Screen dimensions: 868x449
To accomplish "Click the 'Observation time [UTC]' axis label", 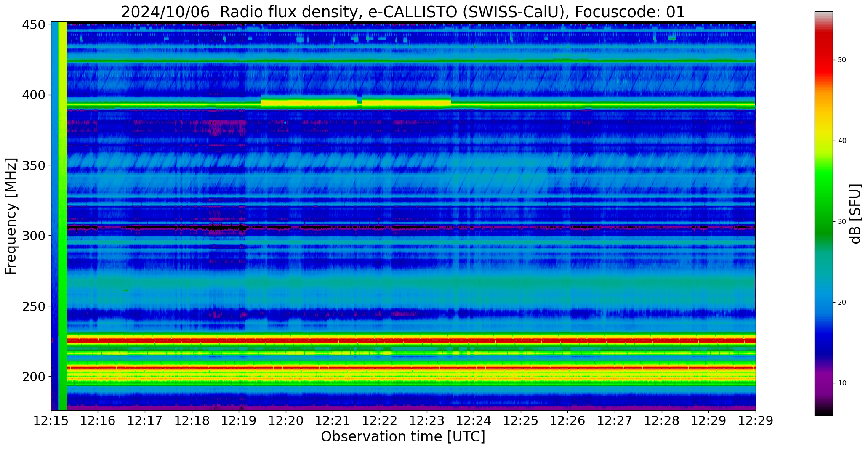I will click(x=403, y=436).
